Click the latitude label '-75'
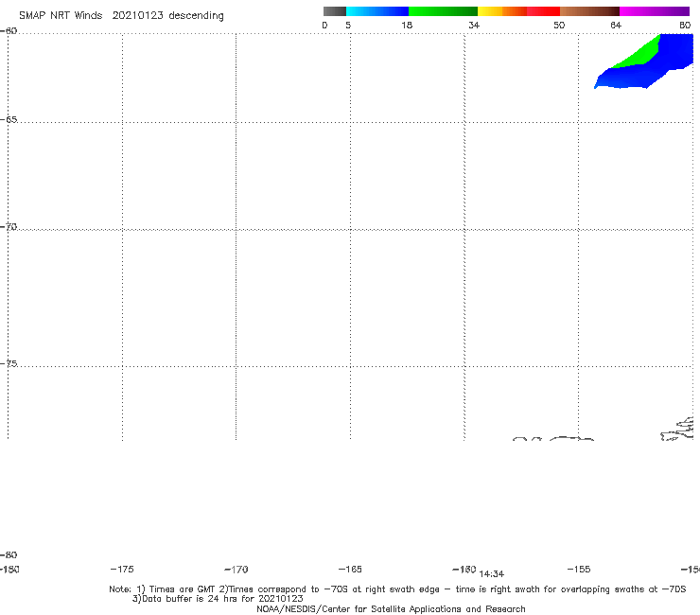This screenshot has width=700, height=615. [x=9, y=363]
